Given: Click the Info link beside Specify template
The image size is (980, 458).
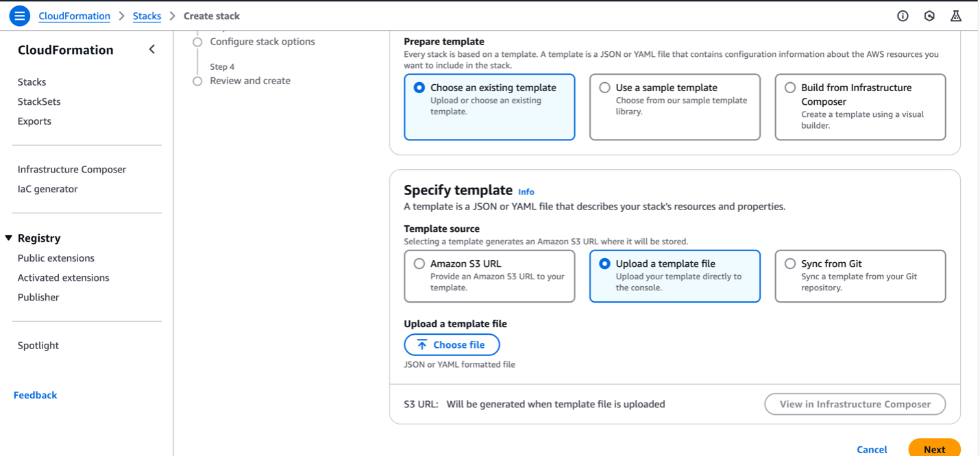Looking at the screenshot, I should (526, 192).
